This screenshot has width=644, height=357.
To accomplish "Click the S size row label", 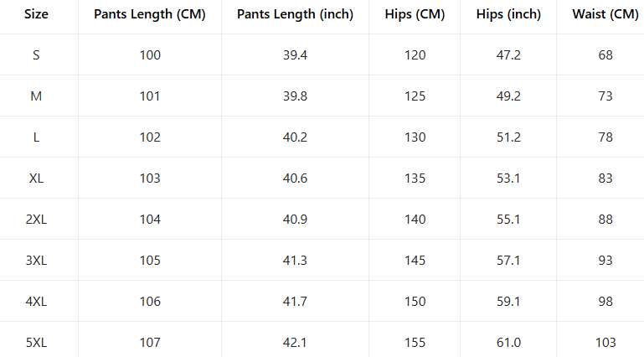I will [36, 55].
